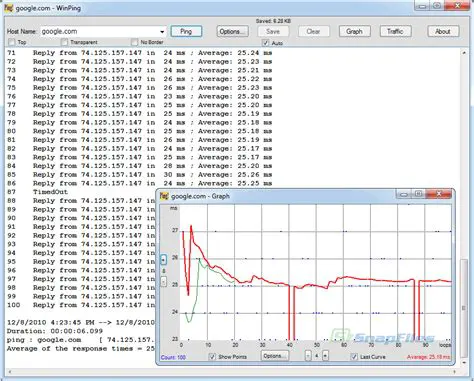Screen dimensions: 474x381
Task: Click the scroll-down arrow of the log's vertical scrollbar
Action: click(464, 362)
